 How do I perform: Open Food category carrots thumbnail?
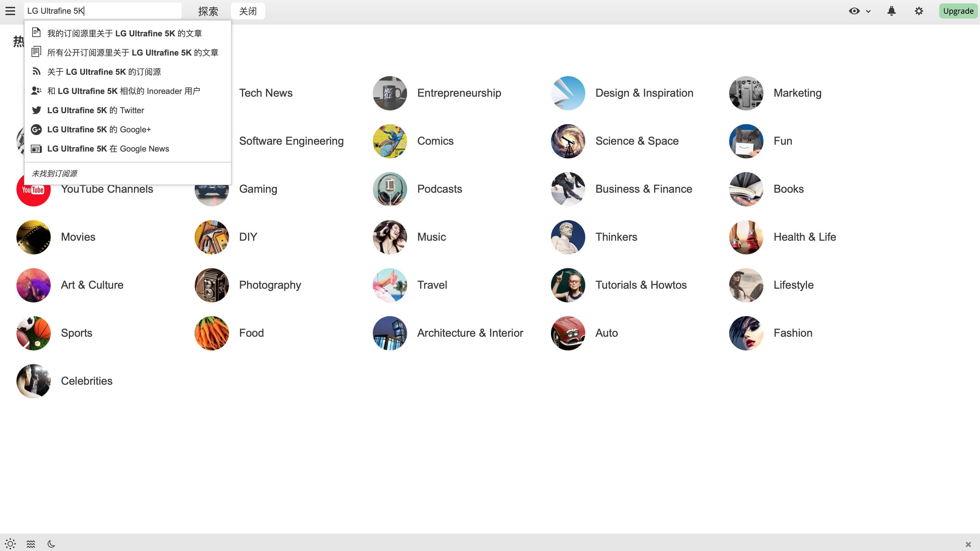pos(211,333)
